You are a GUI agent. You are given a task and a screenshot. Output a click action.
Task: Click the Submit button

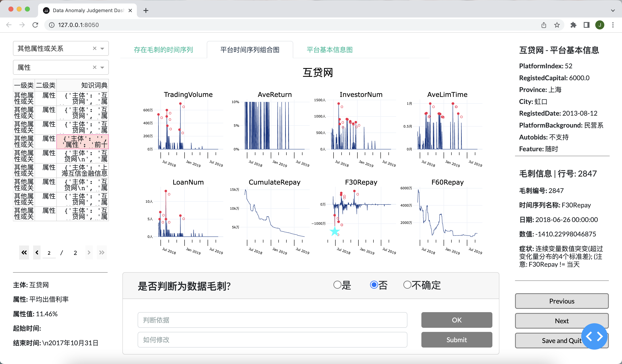(x=457, y=340)
